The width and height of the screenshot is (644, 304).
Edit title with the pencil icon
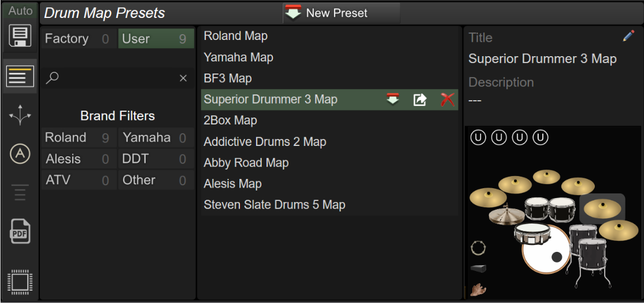[x=628, y=36]
